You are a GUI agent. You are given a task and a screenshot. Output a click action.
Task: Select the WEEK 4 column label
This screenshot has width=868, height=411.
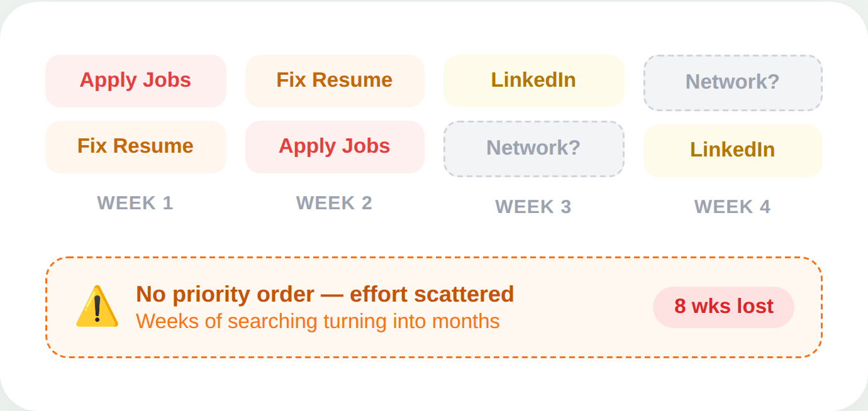pos(732,207)
